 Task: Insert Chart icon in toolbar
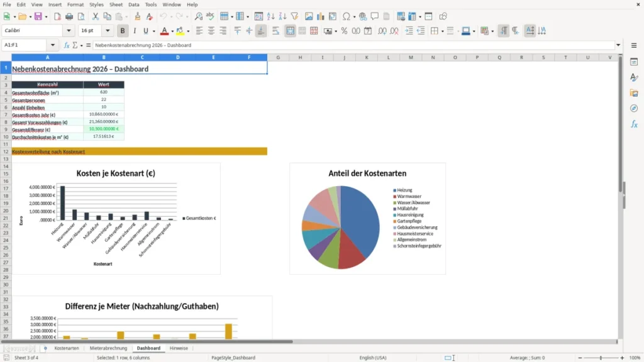[x=321, y=16]
